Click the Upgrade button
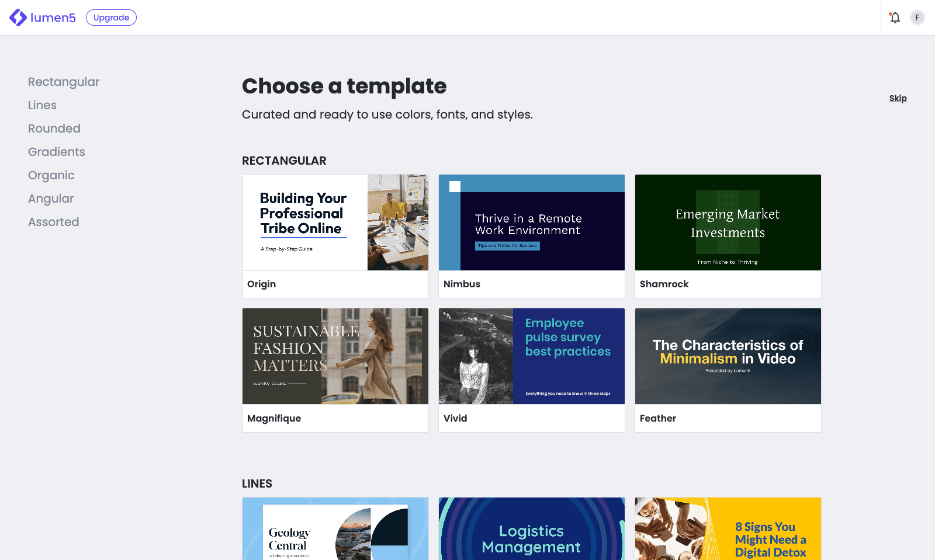The width and height of the screenshot is (935, 560). 111,18
